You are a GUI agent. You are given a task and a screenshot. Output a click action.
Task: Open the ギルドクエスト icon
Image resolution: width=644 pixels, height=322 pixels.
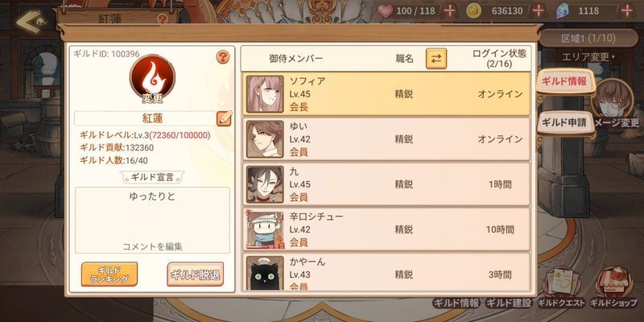[x=560, y=287]
